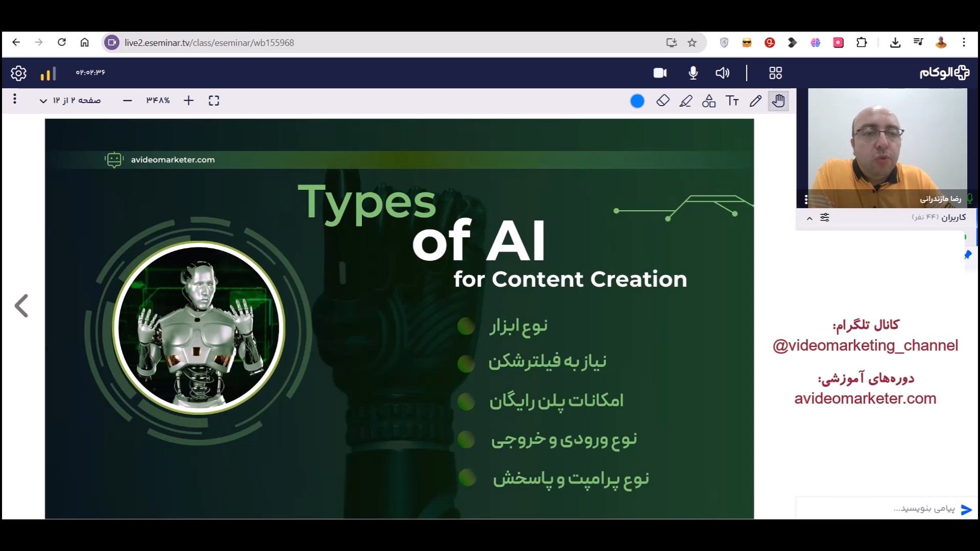Select the text tool
The image size is (980, 551).
pos(732,101)
